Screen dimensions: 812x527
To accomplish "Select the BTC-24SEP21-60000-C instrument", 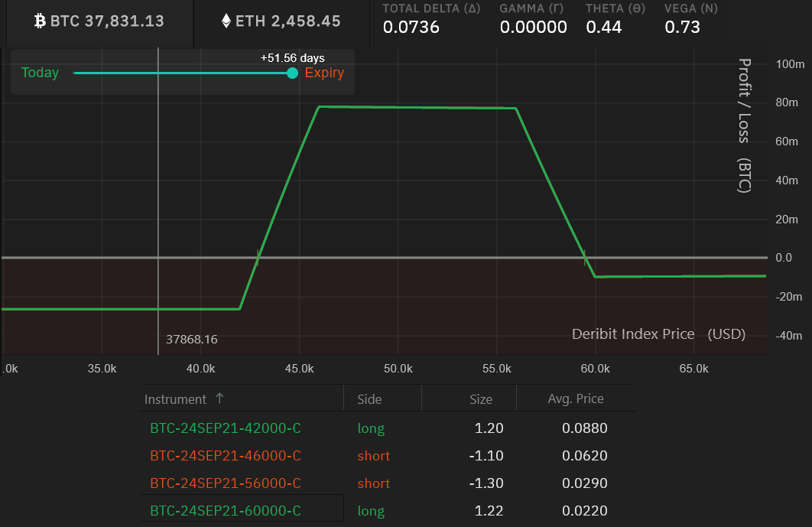I will pos(226,511).
